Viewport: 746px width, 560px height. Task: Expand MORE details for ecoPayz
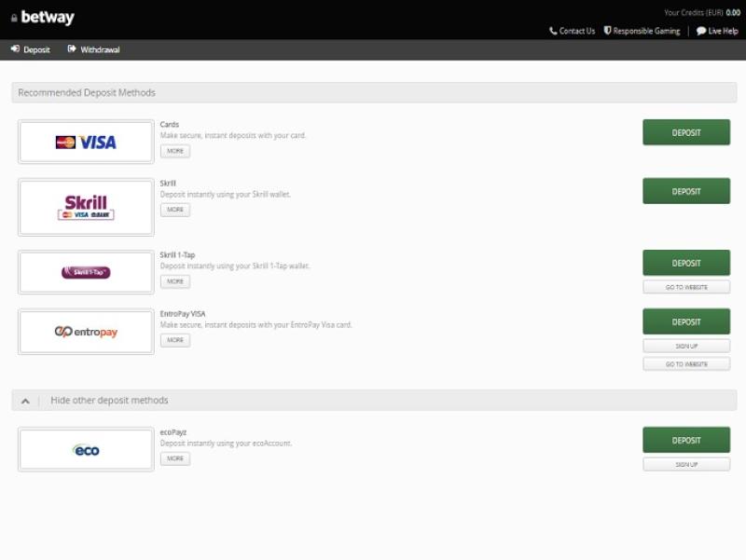(174, 458)
